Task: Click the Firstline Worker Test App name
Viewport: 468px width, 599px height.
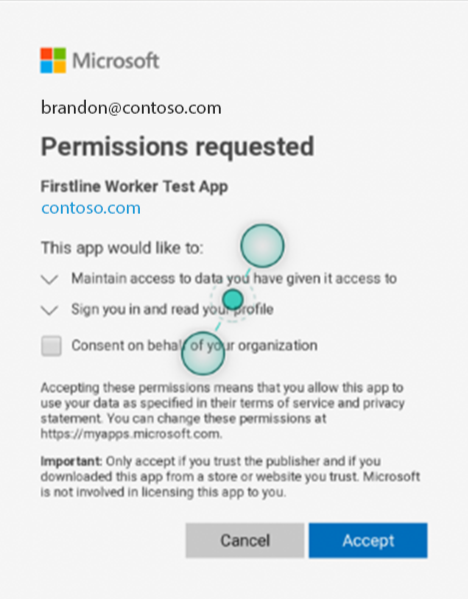Action: coord(134,186)
